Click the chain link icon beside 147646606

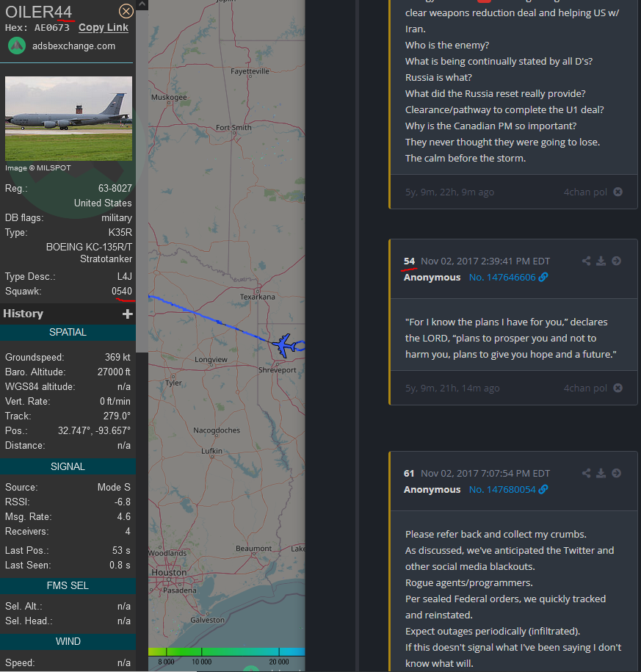coord(543,278)
